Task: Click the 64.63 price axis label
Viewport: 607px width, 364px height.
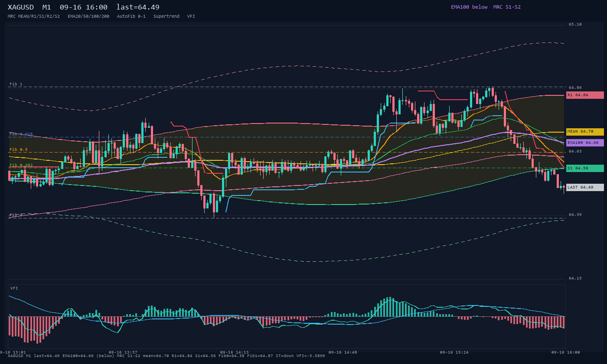Action: (x=575, y=151)
